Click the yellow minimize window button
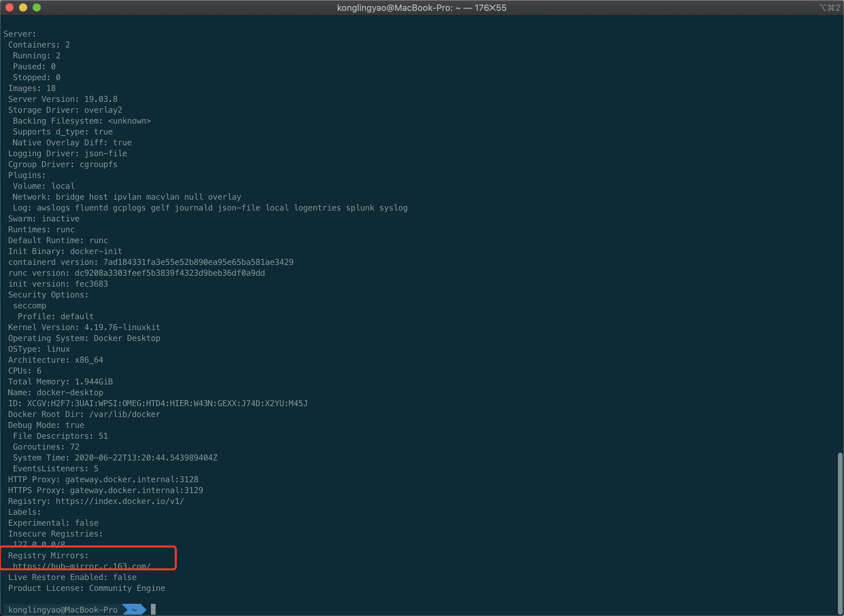The image size is (844, 616). (x=23, y=7)
